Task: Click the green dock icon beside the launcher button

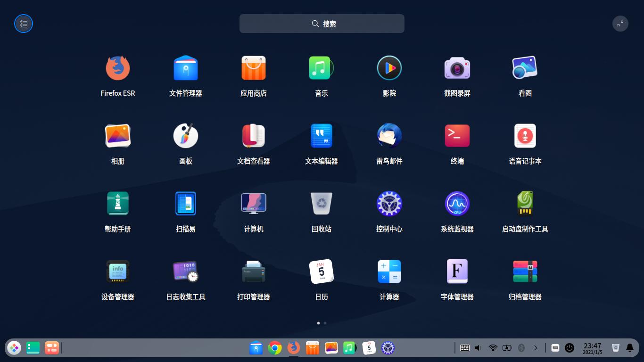Action: 33,348
